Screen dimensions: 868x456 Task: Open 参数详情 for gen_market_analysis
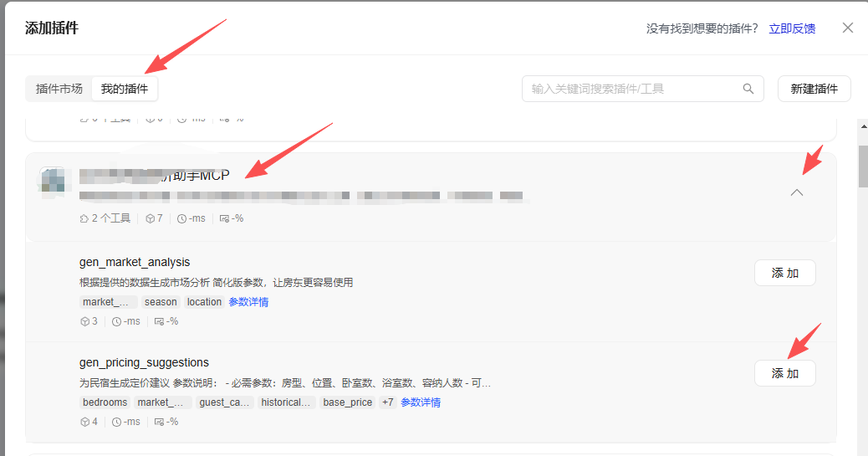(248, 302)
